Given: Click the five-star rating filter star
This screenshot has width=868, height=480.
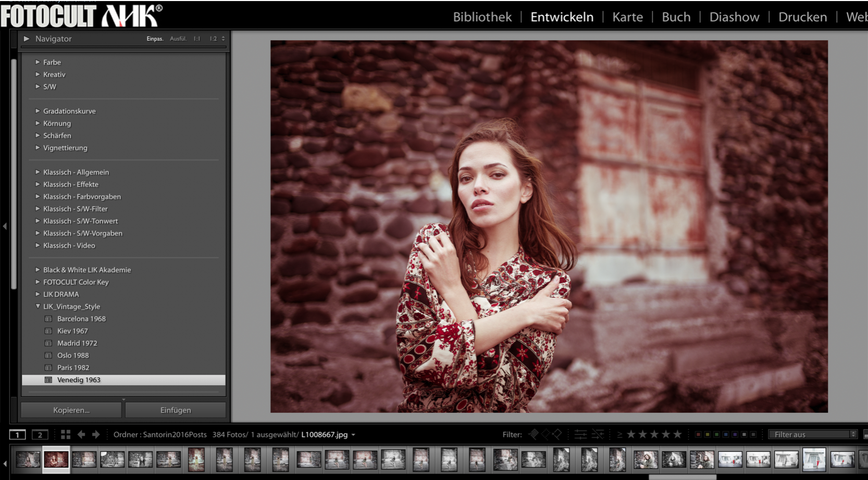Looking at the screenshot, I should pyautogui.click(x=677, y=434).
